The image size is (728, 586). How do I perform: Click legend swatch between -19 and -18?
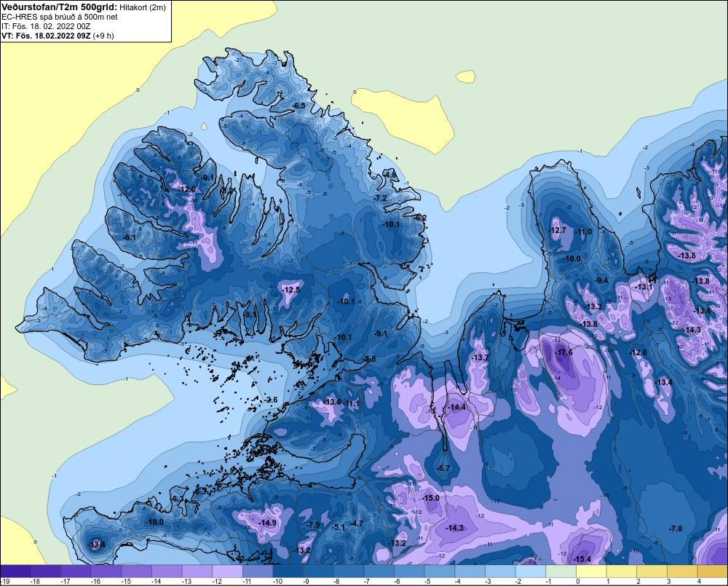15,571
